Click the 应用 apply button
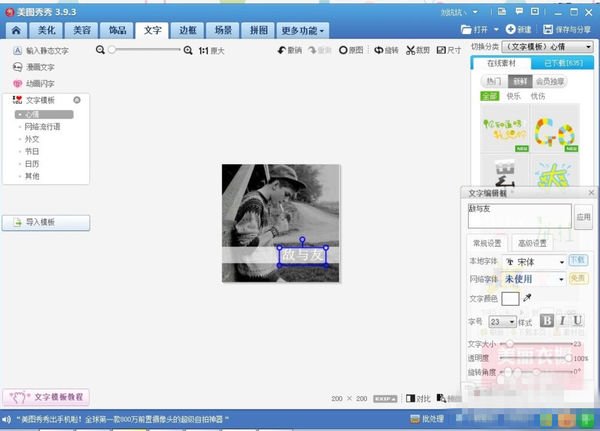Viewport: 600px width, 431px height. pyautogui.click(x=583, y=217)
